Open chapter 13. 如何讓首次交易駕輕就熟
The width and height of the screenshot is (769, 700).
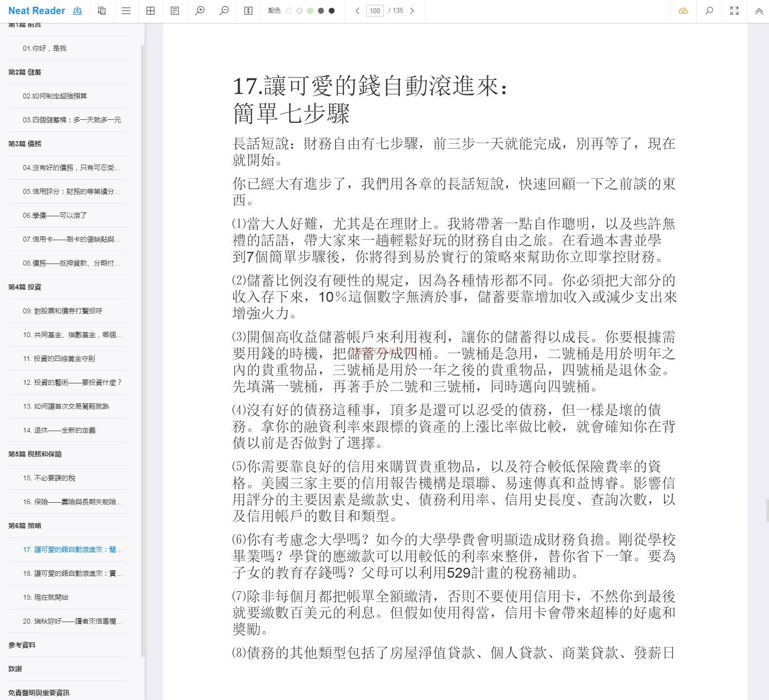67,406
